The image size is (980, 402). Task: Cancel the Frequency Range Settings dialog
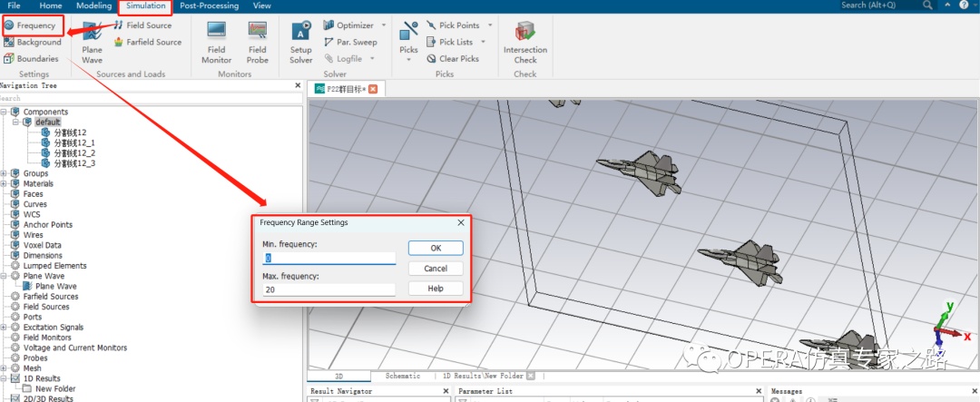point(436,269)
